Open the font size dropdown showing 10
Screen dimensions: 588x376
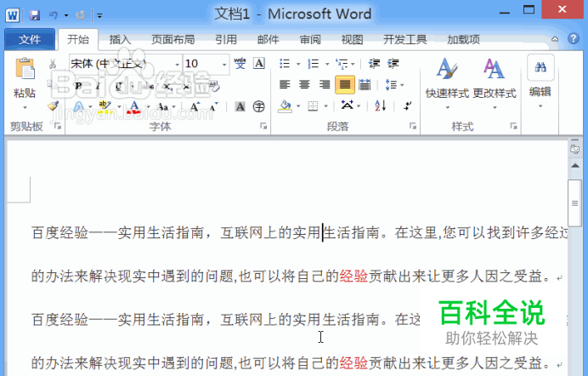coord(224,64)
